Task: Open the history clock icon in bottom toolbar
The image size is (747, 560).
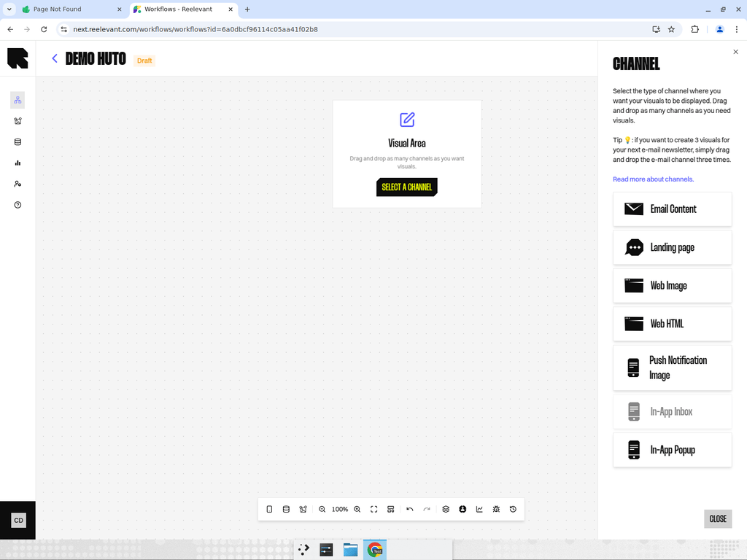Action: click(x=513, y=509)
